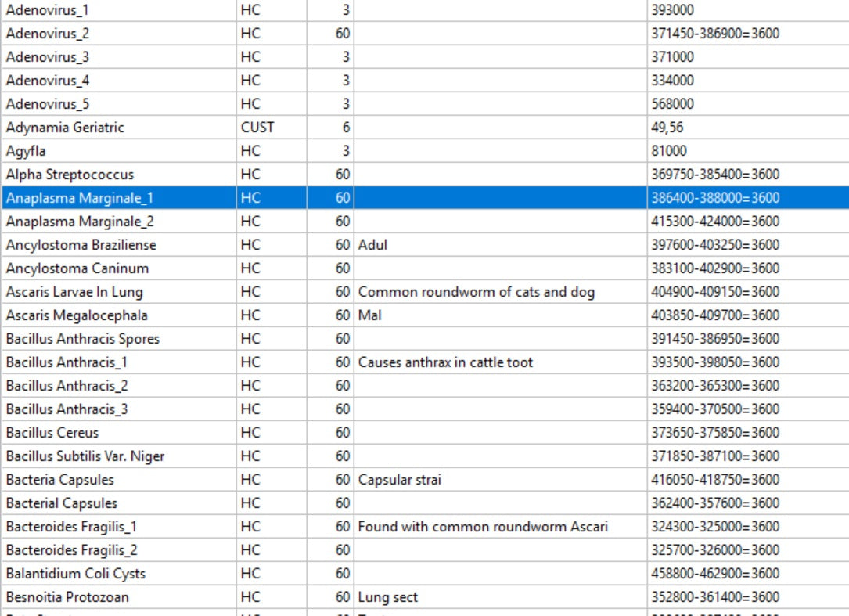Click the highlighted Anaplasma Marginale_1 row
The image size is (849, 616).
pos(117,198)
